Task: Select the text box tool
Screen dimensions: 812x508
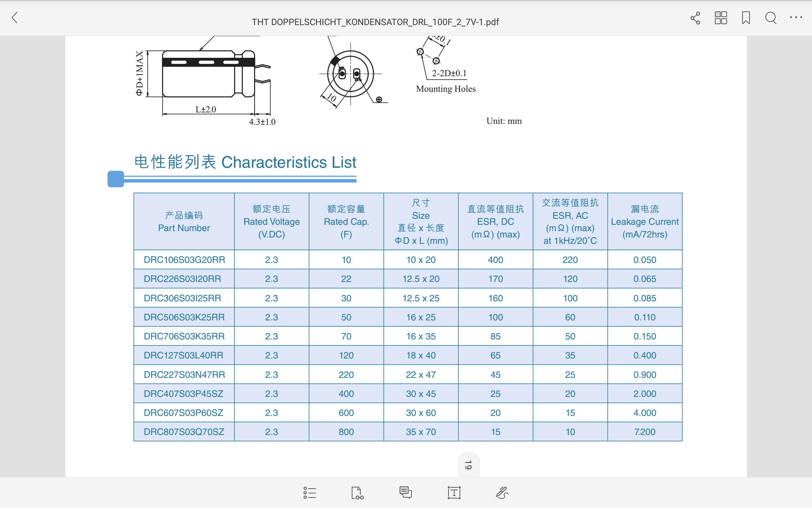Action: tap(454, 492)
